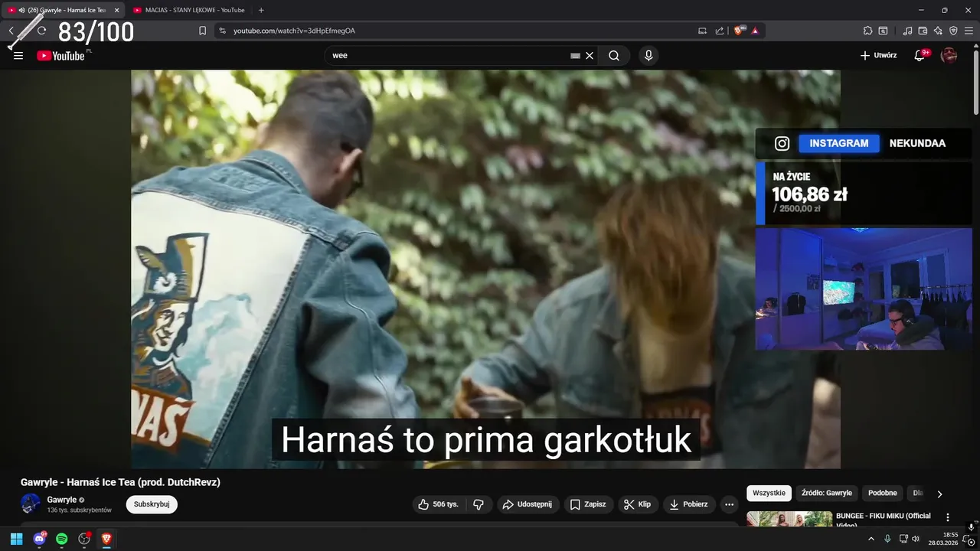Screen dimensions: 980x551
Task: Open BUNGEE - FIKU MIKU video title
Action: pyautogui.click(x=883, y=519)
